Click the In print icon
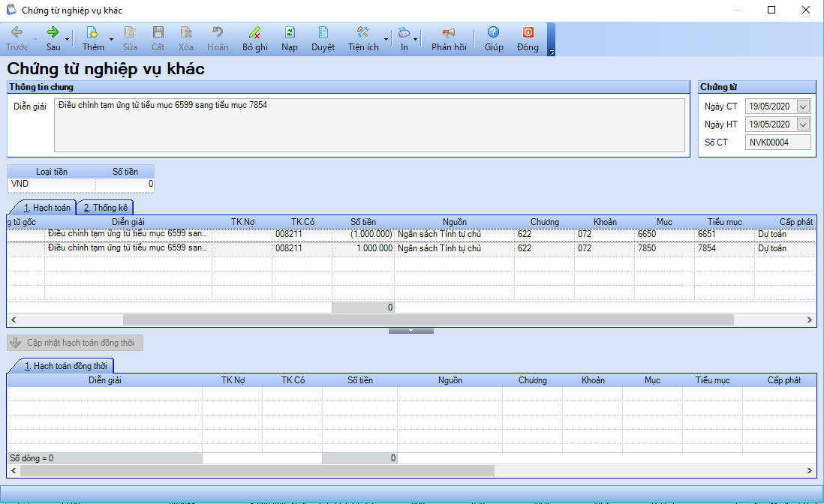824x504 pixels. click(404, 33)
